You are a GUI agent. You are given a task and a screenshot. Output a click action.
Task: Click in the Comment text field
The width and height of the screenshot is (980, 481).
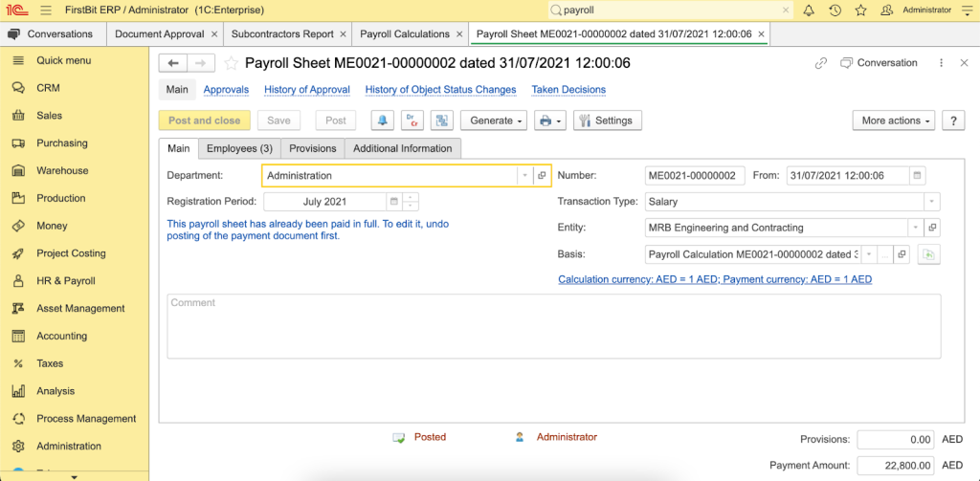click(553, 325)
